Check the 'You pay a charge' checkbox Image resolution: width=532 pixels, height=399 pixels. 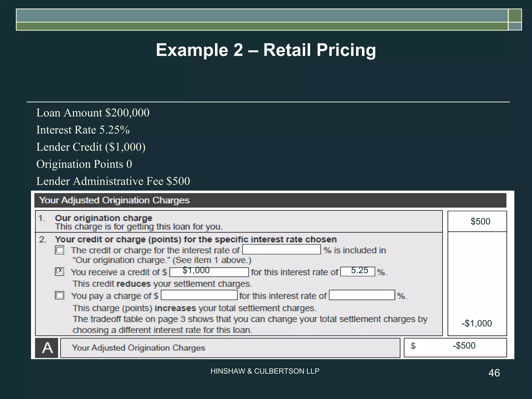[x=59, y=295]
